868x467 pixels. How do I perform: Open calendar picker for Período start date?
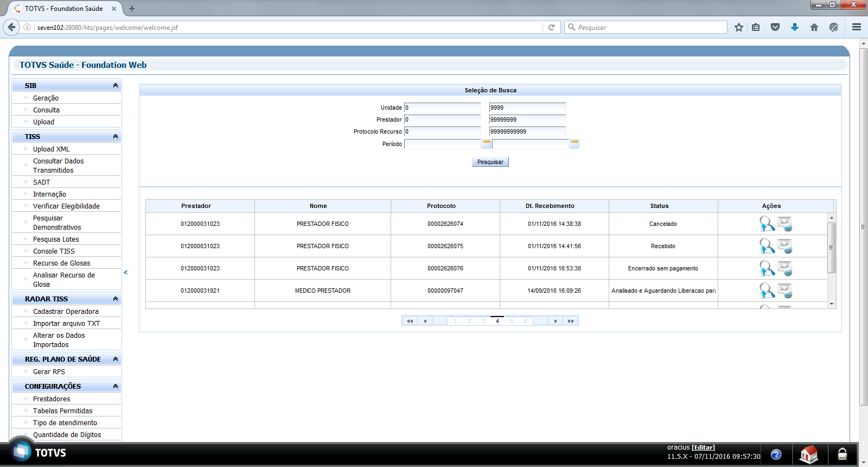pyautogui.click(x=487, y=144)
